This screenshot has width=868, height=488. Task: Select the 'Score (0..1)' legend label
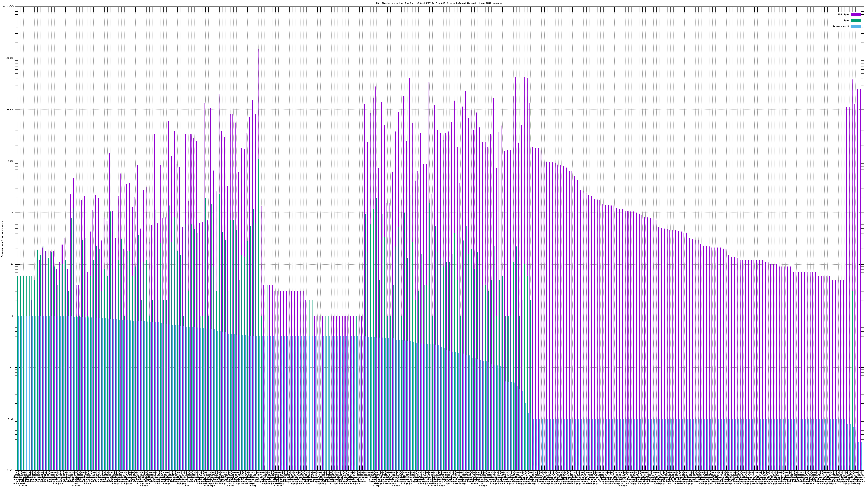coord(841,26)
